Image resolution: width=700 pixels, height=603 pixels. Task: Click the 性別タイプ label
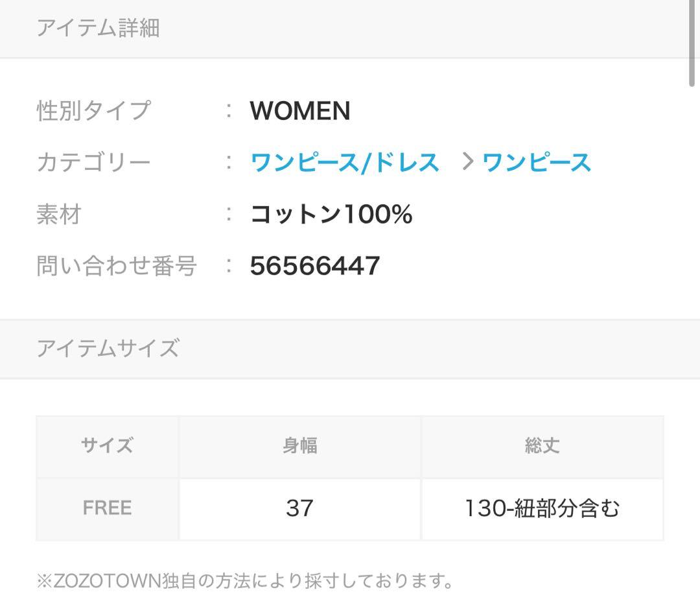pos(93,110)
